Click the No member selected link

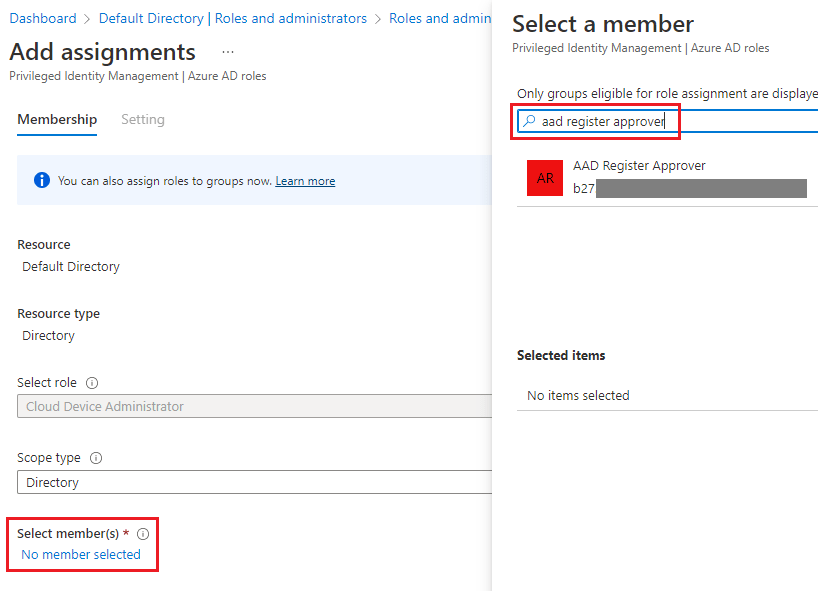pyautogui.click(x=81, y=554)
